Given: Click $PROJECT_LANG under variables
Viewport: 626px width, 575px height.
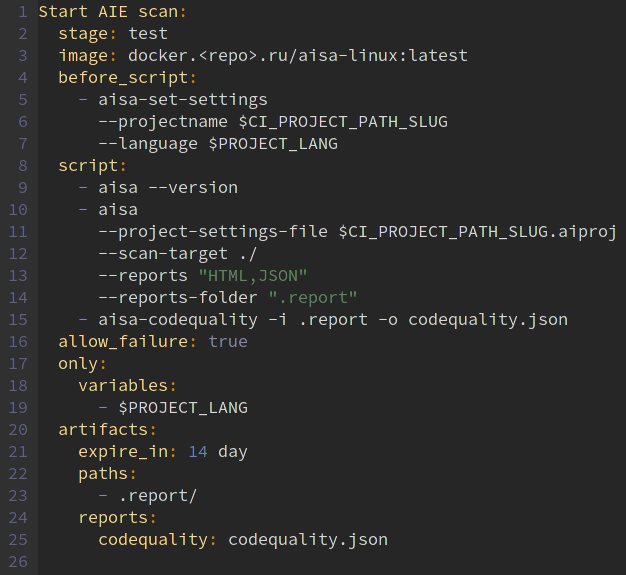Looking at the screenshot, I should tap(183, 408).
